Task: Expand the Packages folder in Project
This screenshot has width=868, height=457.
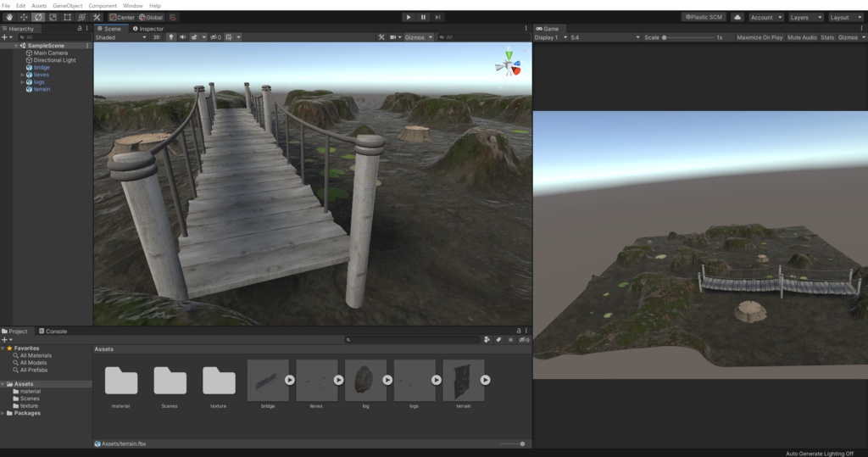Action: pyautogui.click(x=3, y=413)
